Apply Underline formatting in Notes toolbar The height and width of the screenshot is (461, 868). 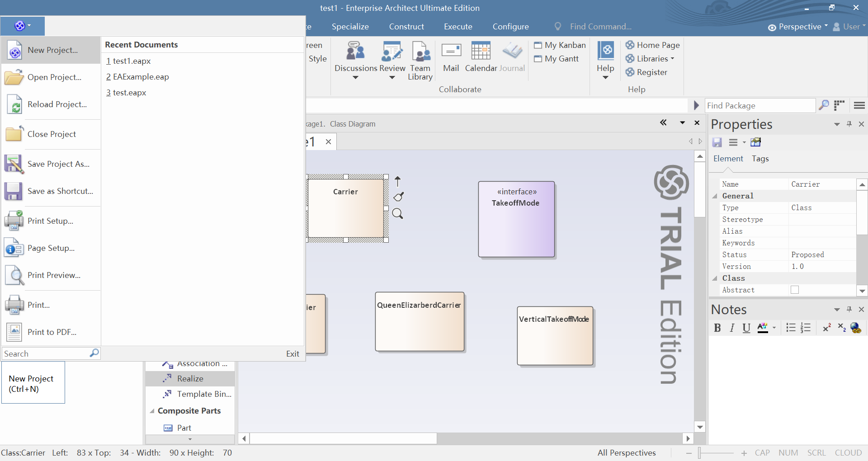746,328
